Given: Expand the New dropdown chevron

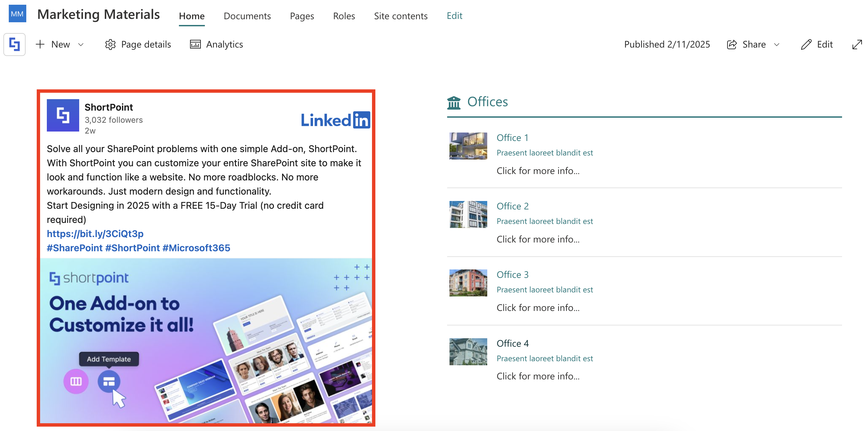Looking at the screenshot, I should [81, 45].
